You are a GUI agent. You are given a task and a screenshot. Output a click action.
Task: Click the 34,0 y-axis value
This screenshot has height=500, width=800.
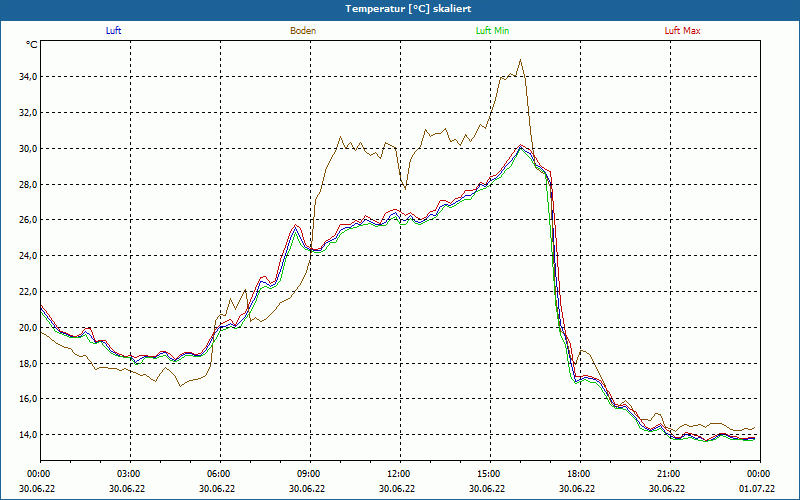[x=28, y=77]
